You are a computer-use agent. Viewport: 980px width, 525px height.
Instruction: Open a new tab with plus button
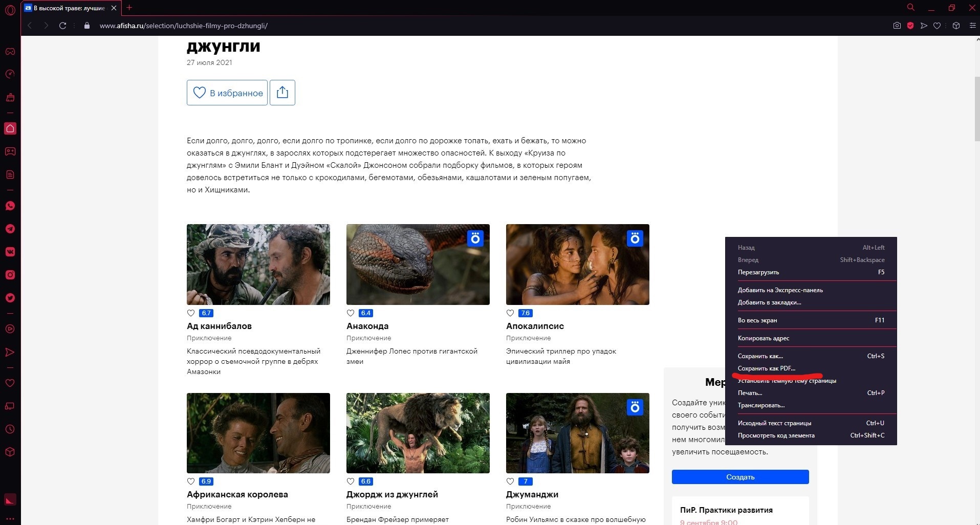point(129,8)
